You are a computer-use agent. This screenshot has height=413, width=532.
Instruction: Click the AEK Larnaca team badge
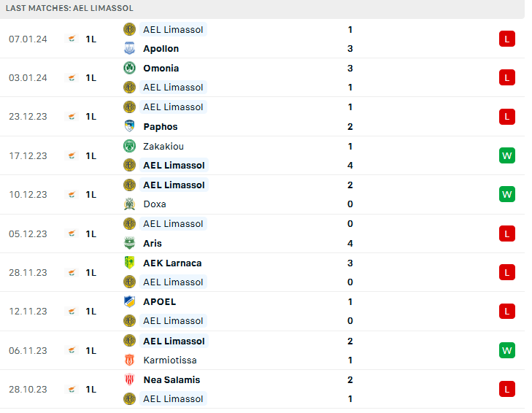pyautogui.click(x=130, y=263)
